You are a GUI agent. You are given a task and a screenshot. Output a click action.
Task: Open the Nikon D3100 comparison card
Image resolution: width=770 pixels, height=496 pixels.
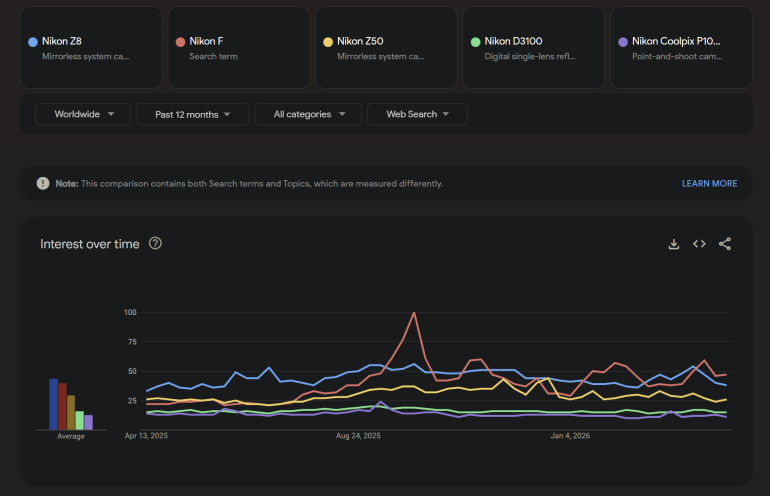tap(534, 48)
